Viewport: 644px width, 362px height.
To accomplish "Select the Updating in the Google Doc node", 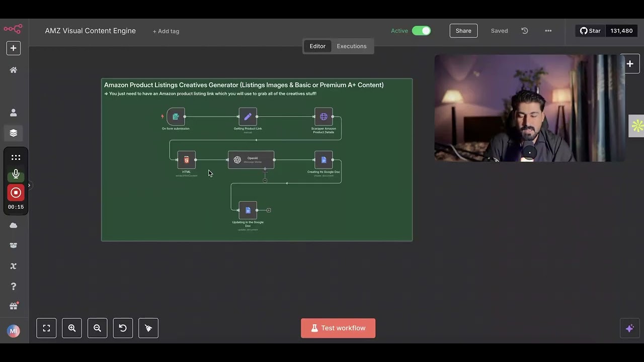I will point(248,210).
